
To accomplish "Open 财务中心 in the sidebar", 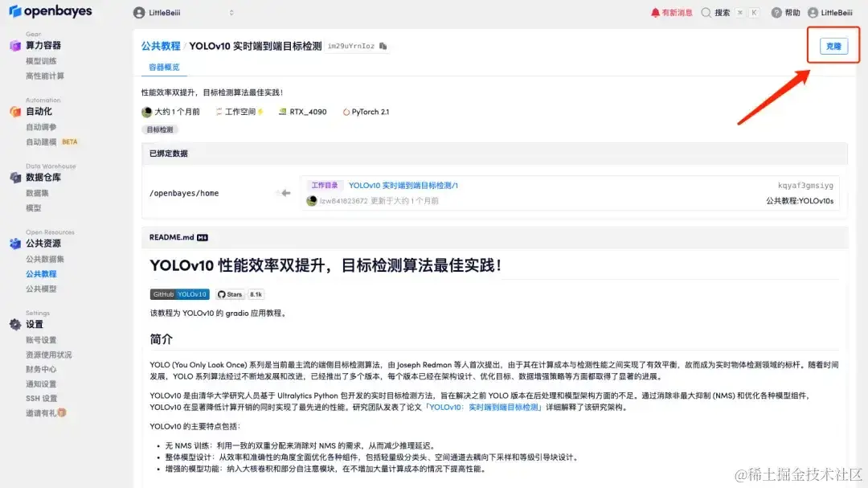I will (x=41, y=369).
